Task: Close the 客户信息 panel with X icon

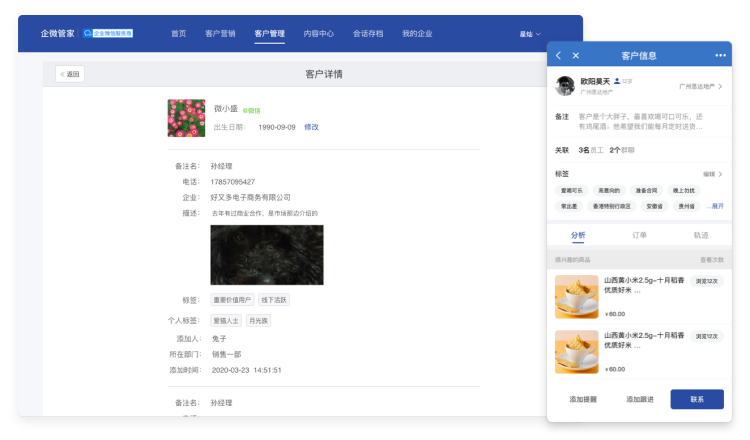Action: click(x=576, y=55)
